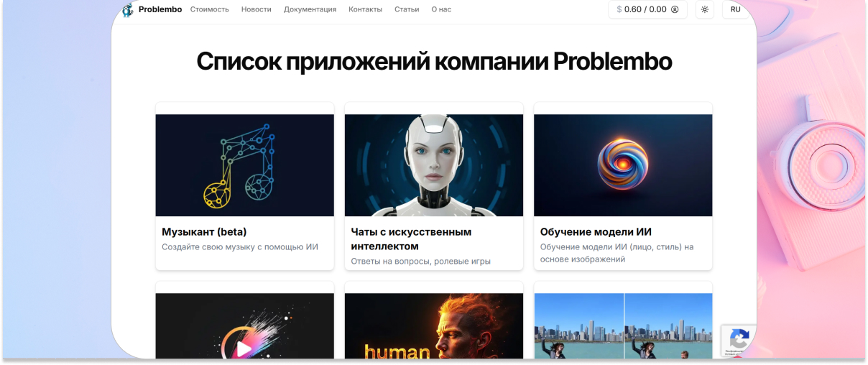
Task: Open the Статьи section
Action: point(407,9)
